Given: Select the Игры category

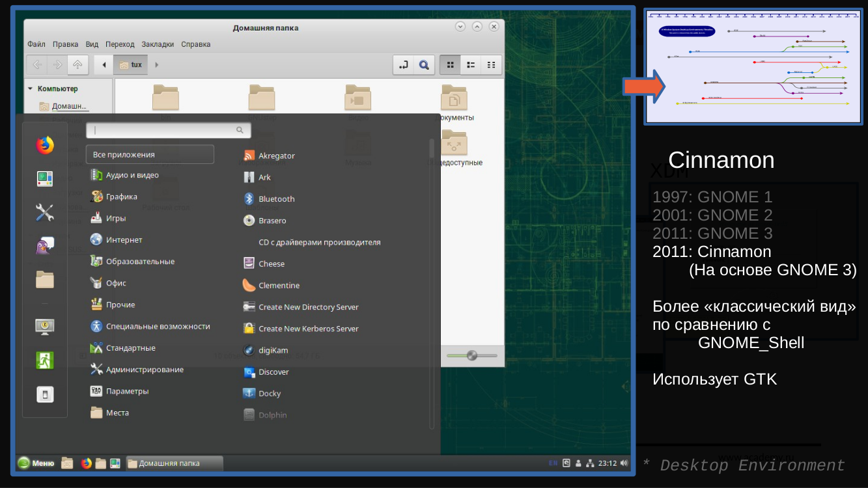Looking at the screenshot, I should pyautogui.click(x=107, y=218).
